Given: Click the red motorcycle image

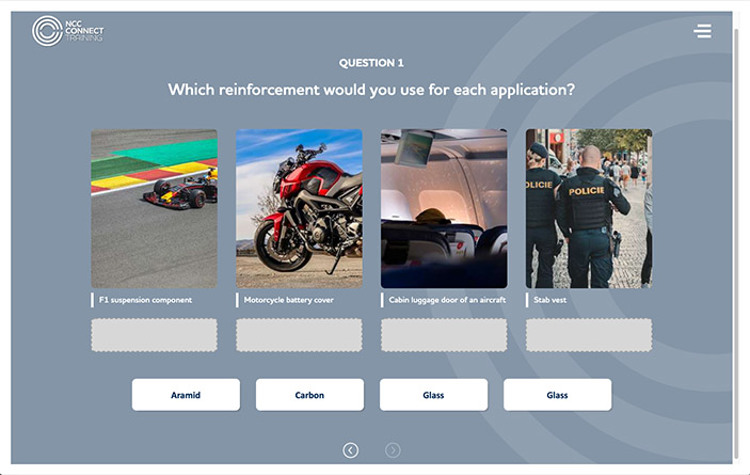Looking at the screenshot, I should tap(299, 209).
